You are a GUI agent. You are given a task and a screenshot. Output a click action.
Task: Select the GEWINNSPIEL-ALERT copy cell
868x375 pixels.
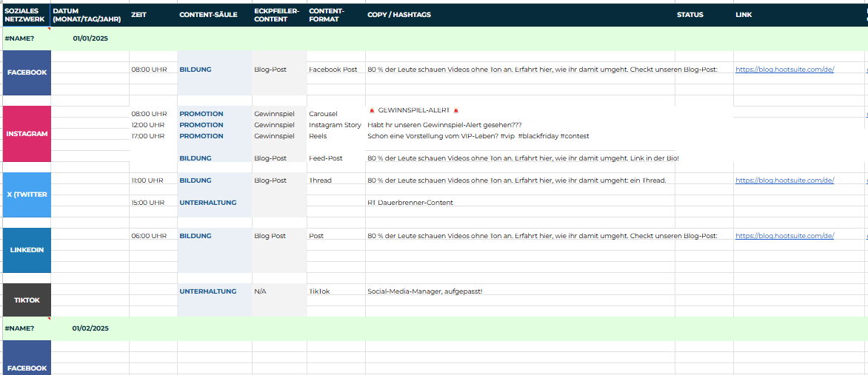413,111
